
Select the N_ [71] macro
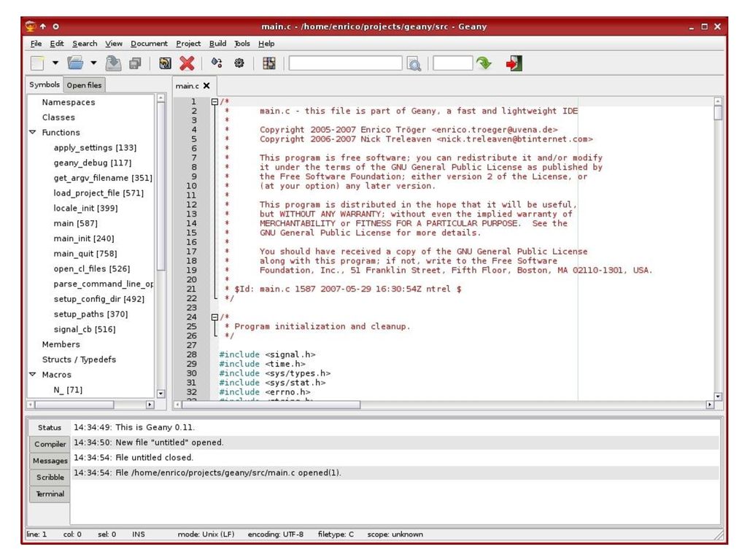coord(68,390)
